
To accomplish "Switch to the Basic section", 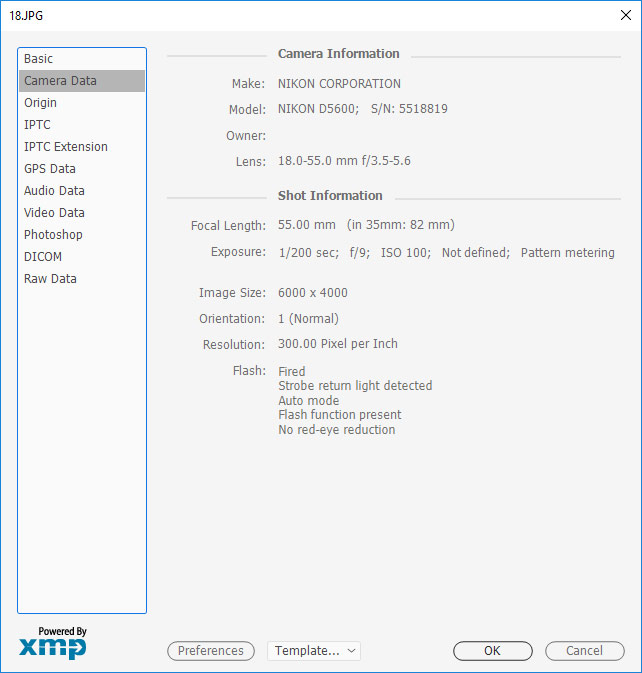I will click(39, 59).
